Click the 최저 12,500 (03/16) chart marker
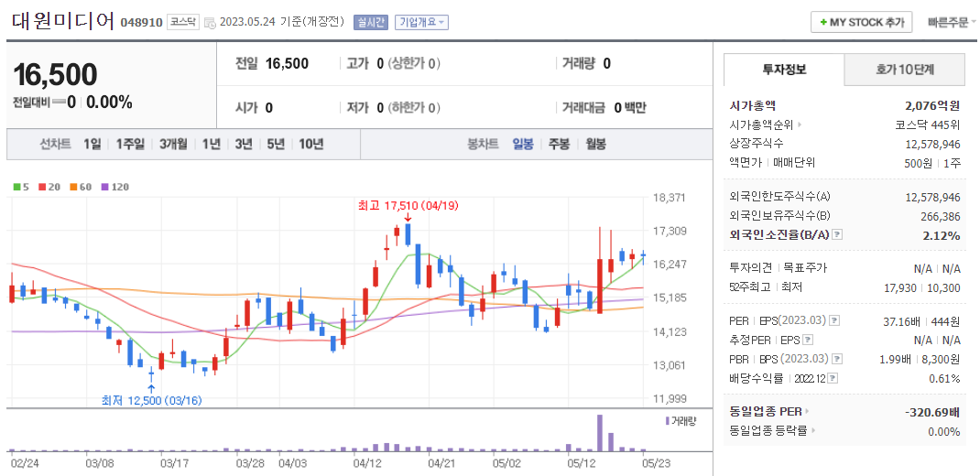The width and height of the screenshot is (980, 476). (153, 400)
